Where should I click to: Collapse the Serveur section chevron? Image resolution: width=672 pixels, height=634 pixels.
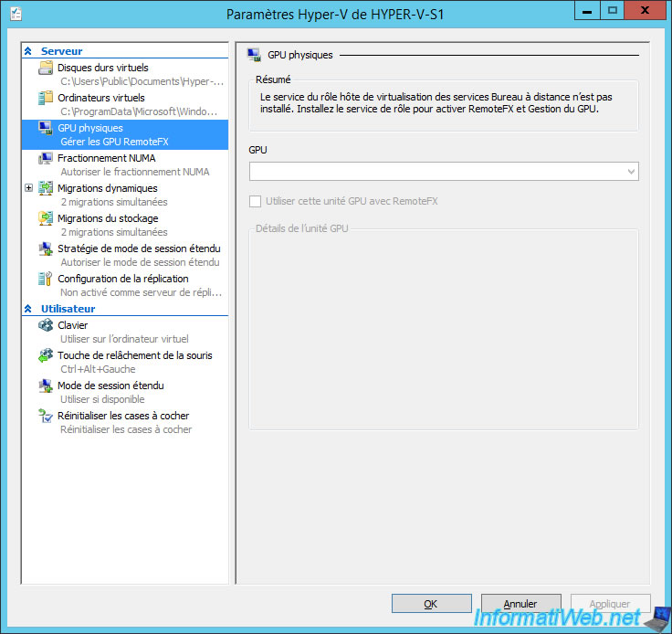28,51
